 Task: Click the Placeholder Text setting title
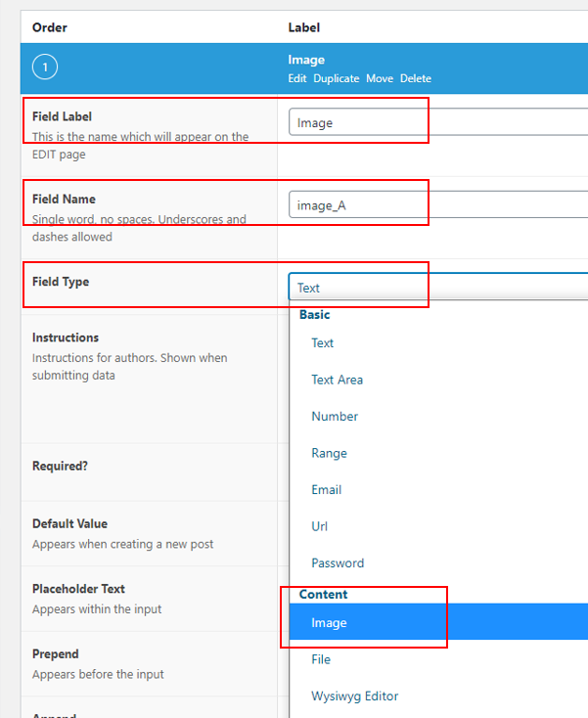point(78,589)
